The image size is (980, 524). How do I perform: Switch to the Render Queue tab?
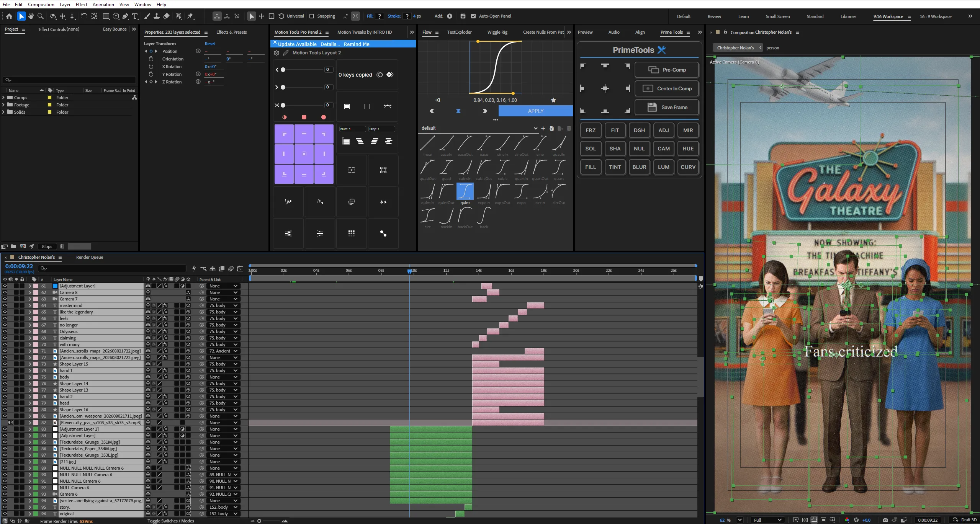90,257
